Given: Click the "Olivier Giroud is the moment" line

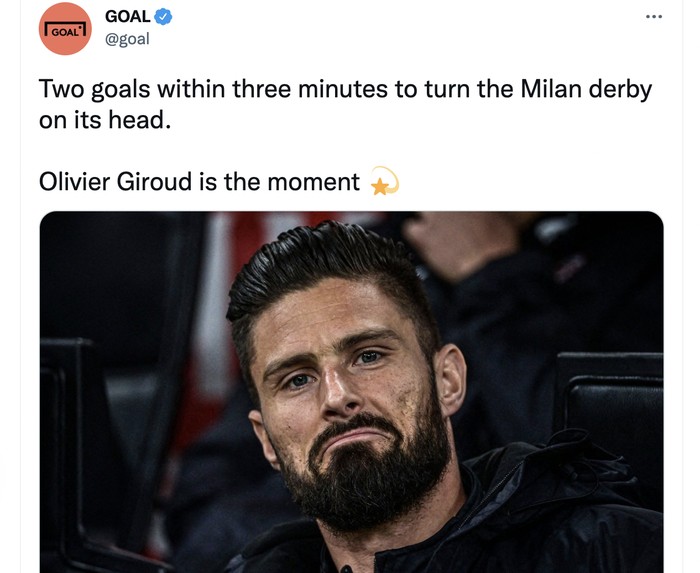Looking at the screenshot, I should tap(199, 182).
